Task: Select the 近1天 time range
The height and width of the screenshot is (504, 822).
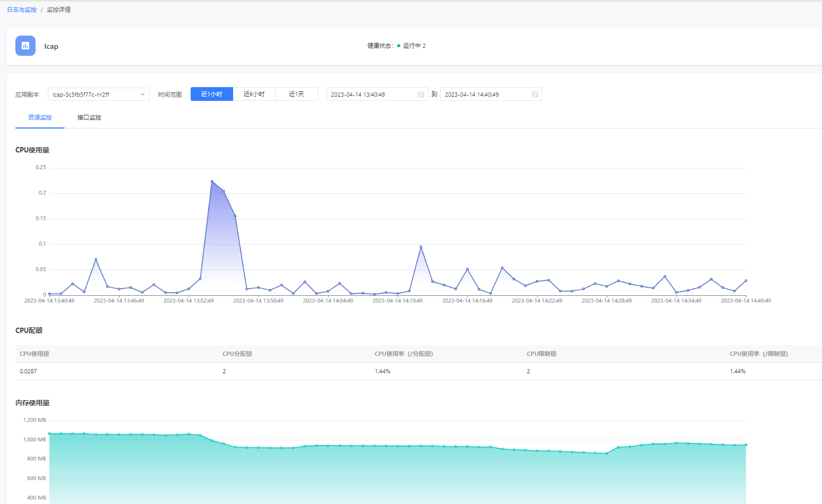Action: tap(296, 94)
